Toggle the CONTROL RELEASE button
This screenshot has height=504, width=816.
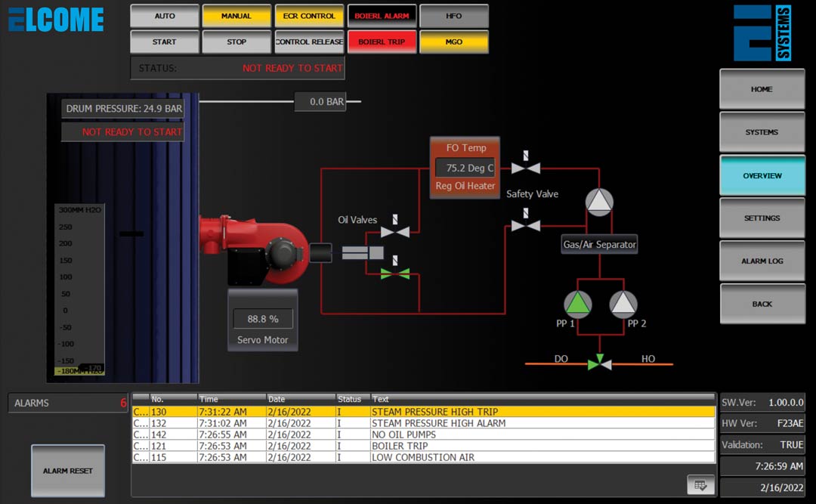coord(309,42)
